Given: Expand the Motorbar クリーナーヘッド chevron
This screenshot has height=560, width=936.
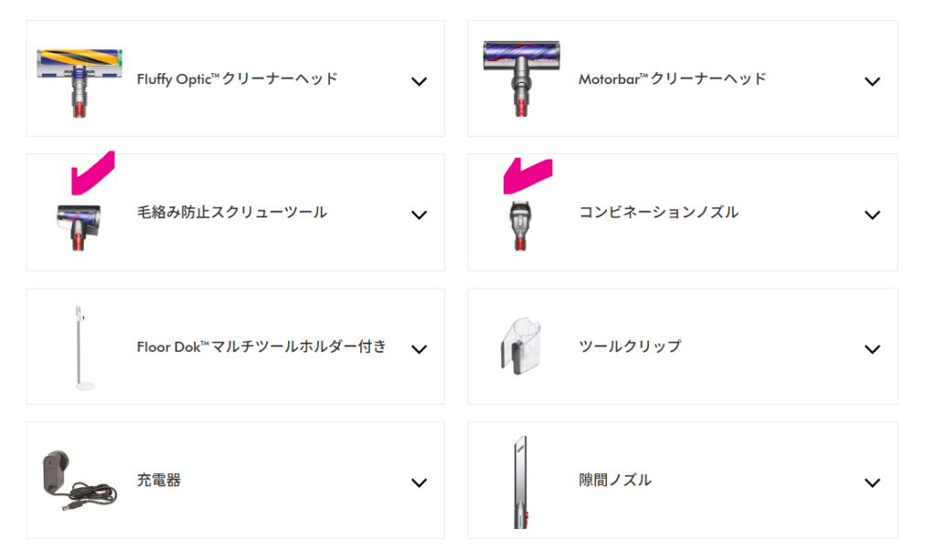Looking at the screenshot, I should [x=872, y=81].
